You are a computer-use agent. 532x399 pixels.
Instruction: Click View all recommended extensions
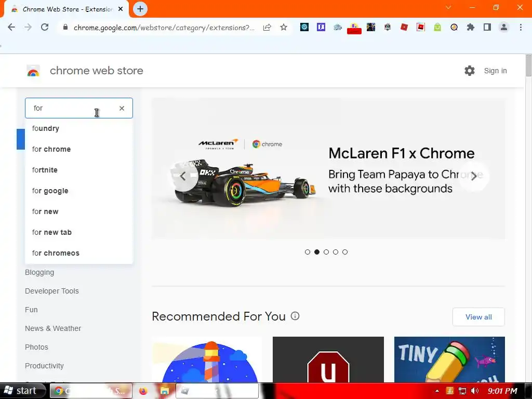point(478,317)
